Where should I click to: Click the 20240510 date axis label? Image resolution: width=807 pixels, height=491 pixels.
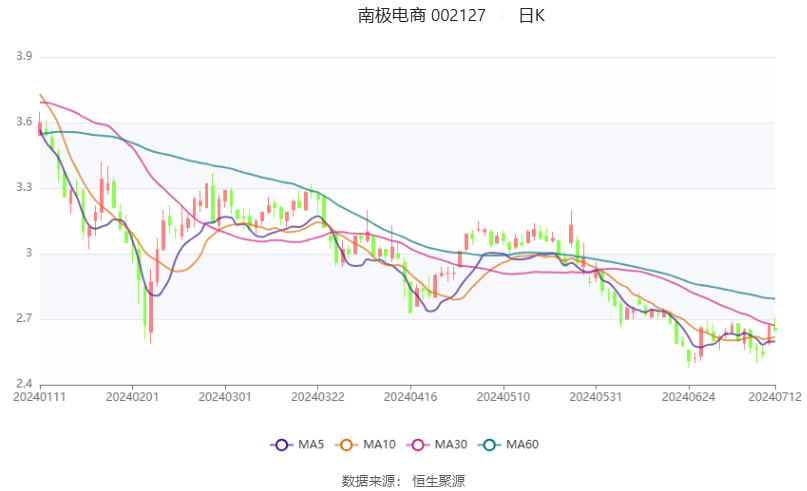503,397
